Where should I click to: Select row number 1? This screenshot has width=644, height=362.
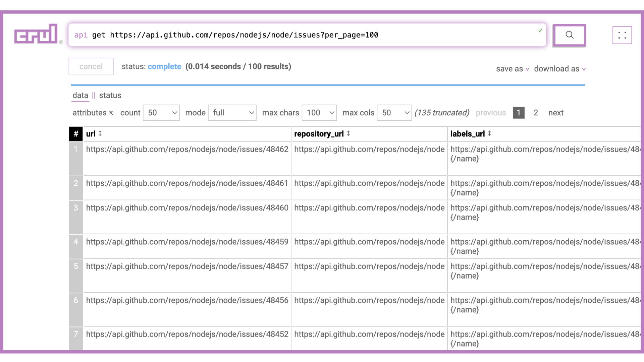pyautogui.click(x=76, y=158)
